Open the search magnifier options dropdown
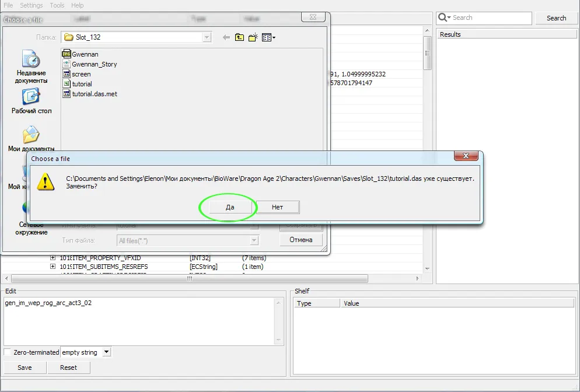This screenshot has height=392, width=580. click(444, 17)
